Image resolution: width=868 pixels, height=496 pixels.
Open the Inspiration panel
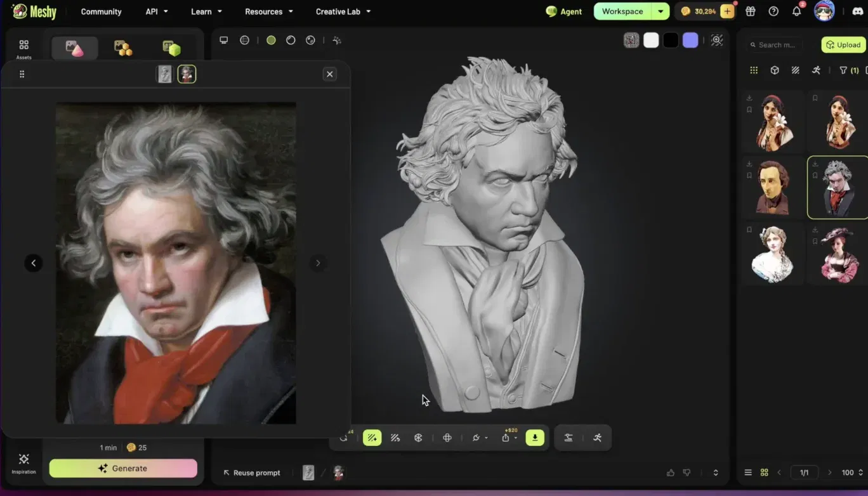tap(23, 464)
